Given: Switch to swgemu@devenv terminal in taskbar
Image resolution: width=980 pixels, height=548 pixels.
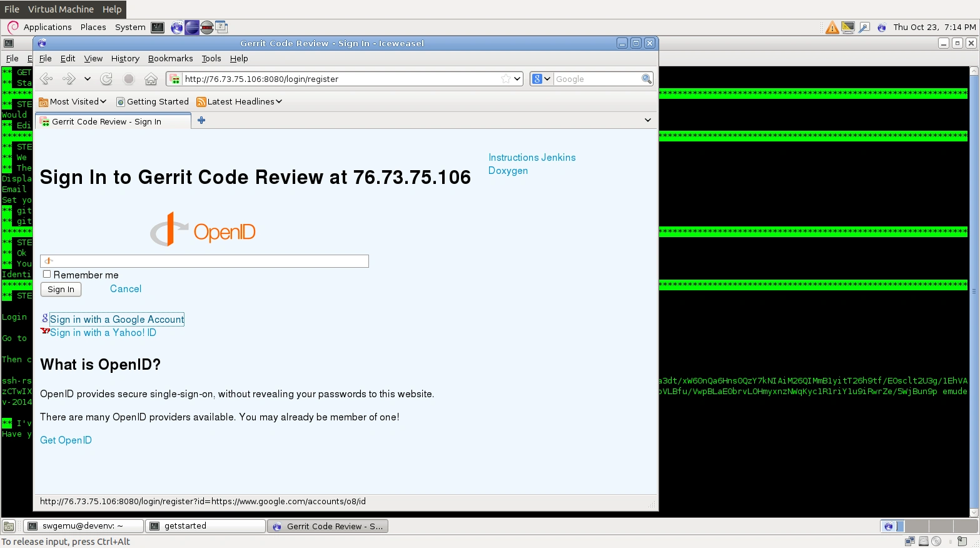Looking at the screenshot, I should (x=83, y=526).
